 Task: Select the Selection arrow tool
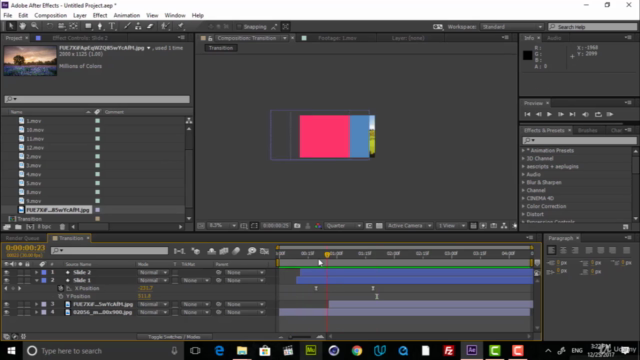pyautogui.click(x=11, y=27)
